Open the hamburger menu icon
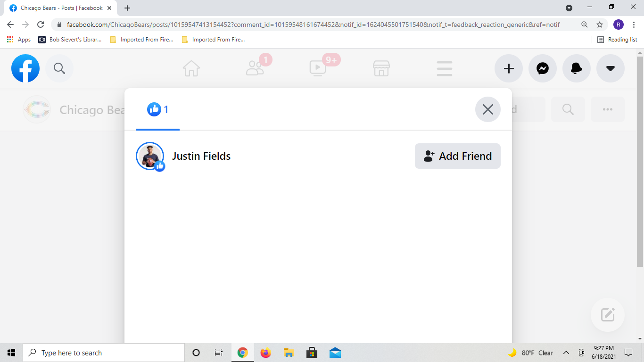 coord(445,68)
